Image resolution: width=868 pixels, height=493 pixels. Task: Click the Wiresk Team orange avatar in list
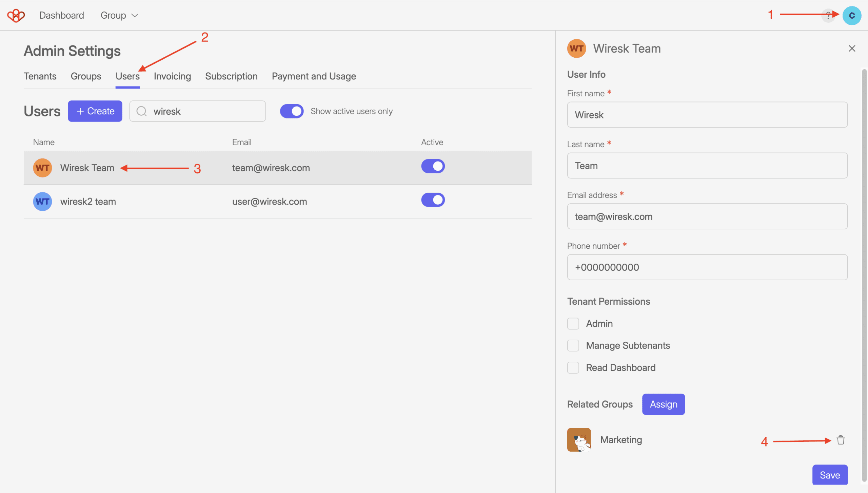pyautogui.click(x=42, y=168)
